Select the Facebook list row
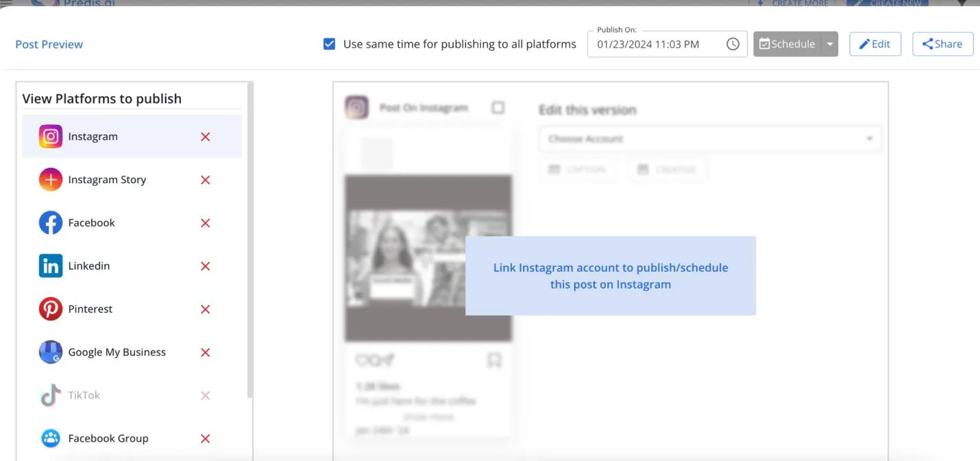Screen dimensions: 980x461 [x=132, y=223]
